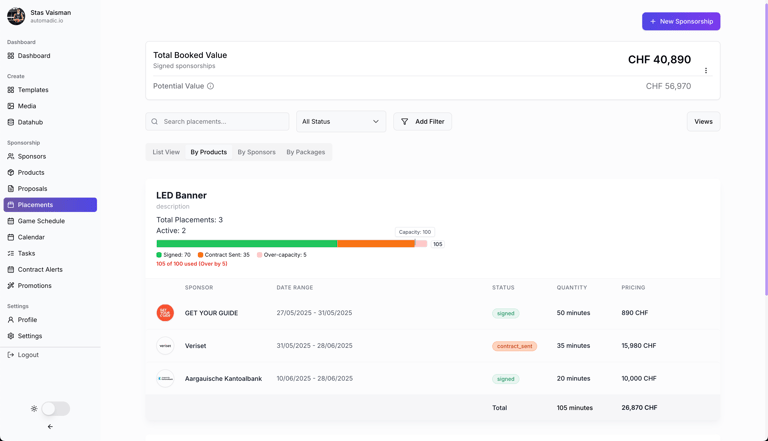Expand the All Status dropdown
Screen dimensions: 768x441
(341, 122)
